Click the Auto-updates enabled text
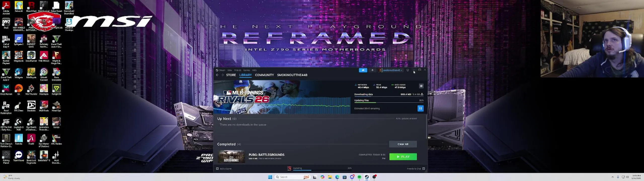644x181 pixels. coord(406,118)
